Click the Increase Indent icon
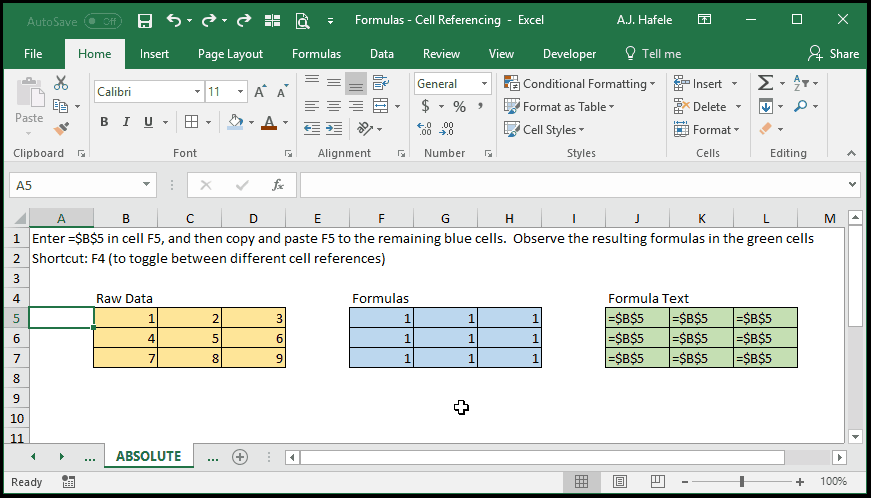The image size is (871, 498). click(x=334, y=129)
